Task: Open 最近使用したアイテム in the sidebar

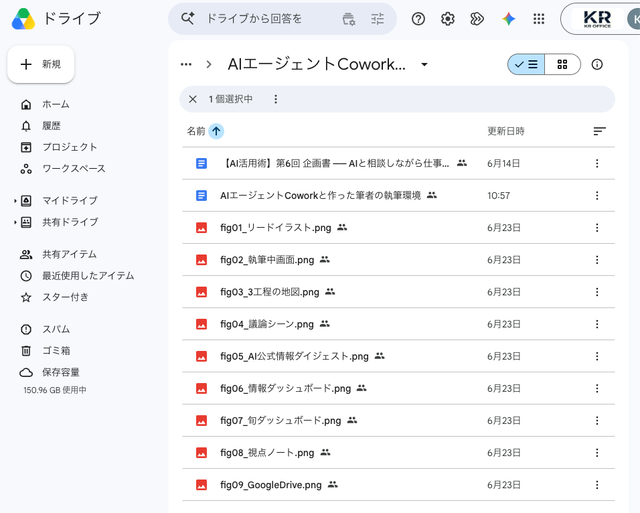Action: click(x=78, y=276)
